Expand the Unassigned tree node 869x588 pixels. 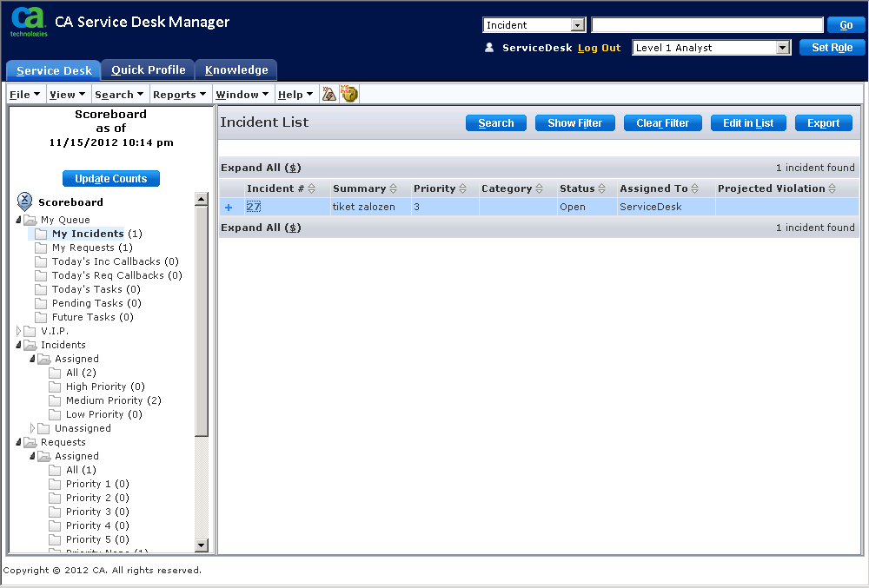[x=32, y=428]
